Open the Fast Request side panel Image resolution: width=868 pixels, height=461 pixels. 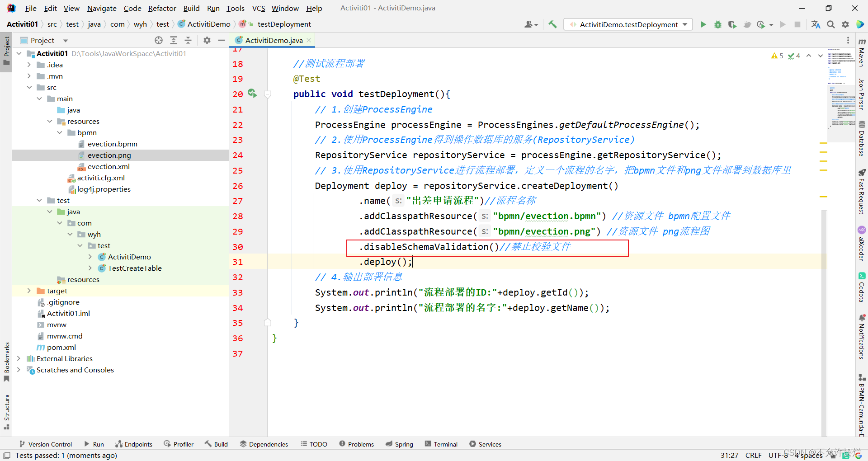click(862, 192)
